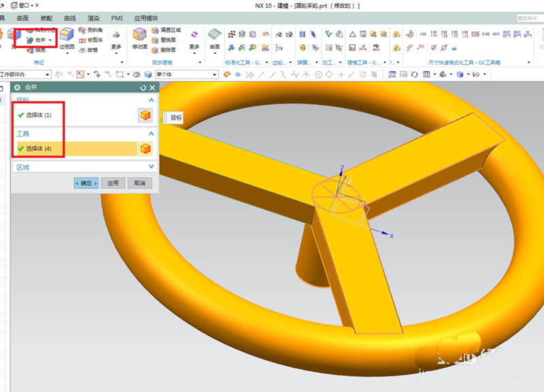Viewport: 544px width, 392px height.
Task: Select the 修剪体 (Trim Body) tool
Action: click(90, 40)
